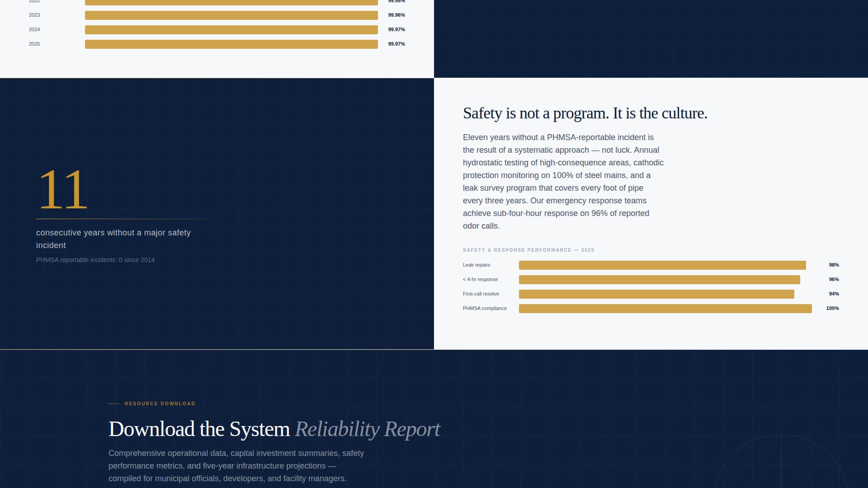Click the 2024 year label
This screenshot has width=868, height=488.
34,29
